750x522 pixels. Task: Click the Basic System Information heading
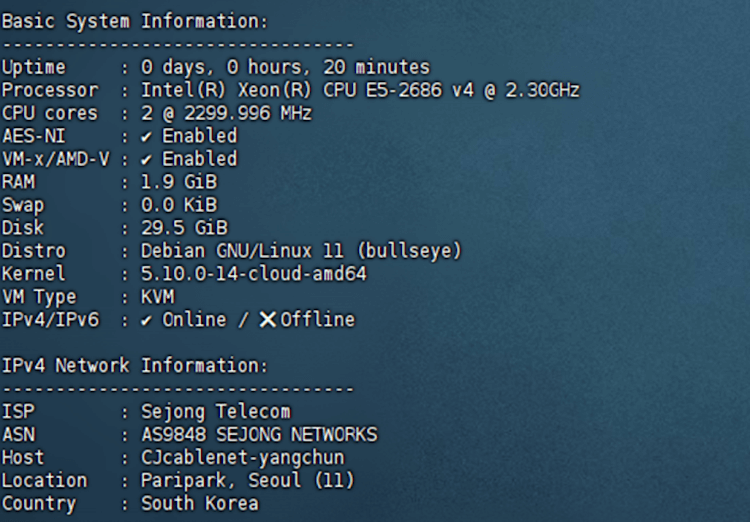pyautogui.click(x=134, y=21)
